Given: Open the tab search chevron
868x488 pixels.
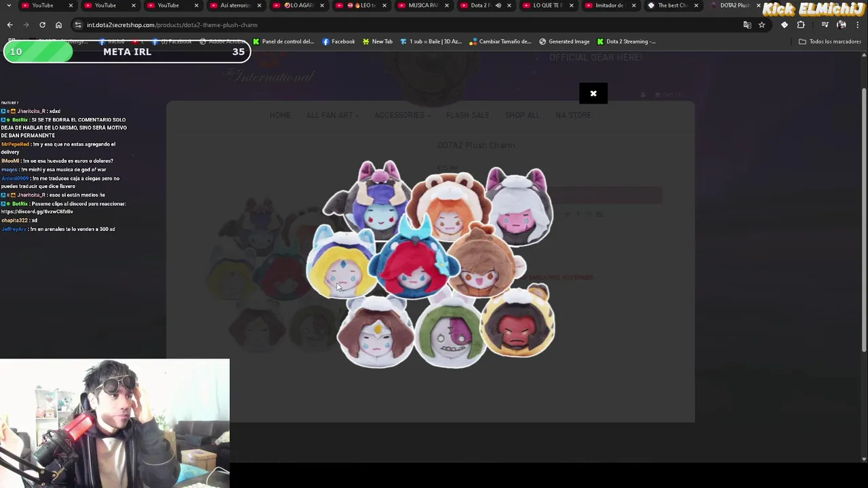Looking at the screenshot, I should [x=8, y=5].
